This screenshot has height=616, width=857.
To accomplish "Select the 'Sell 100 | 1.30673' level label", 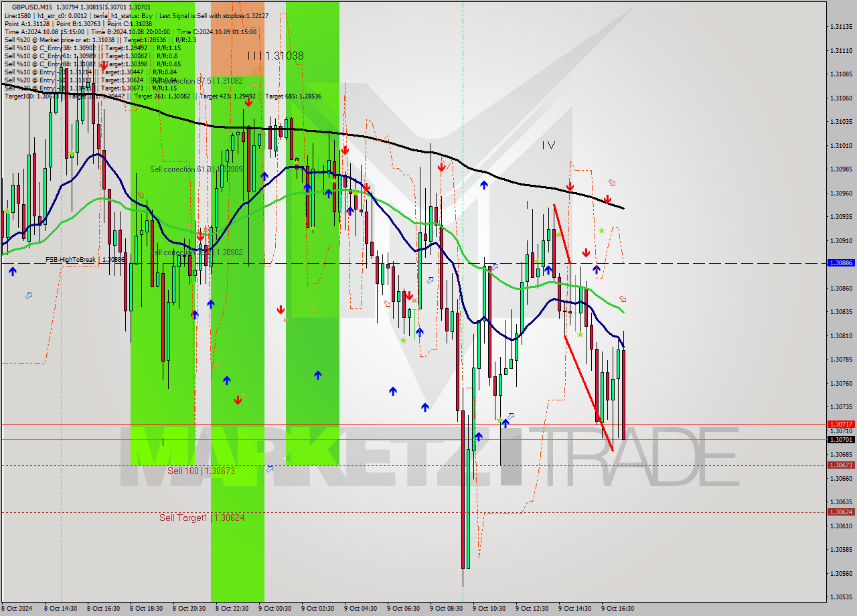I will (x=201, y=471).
